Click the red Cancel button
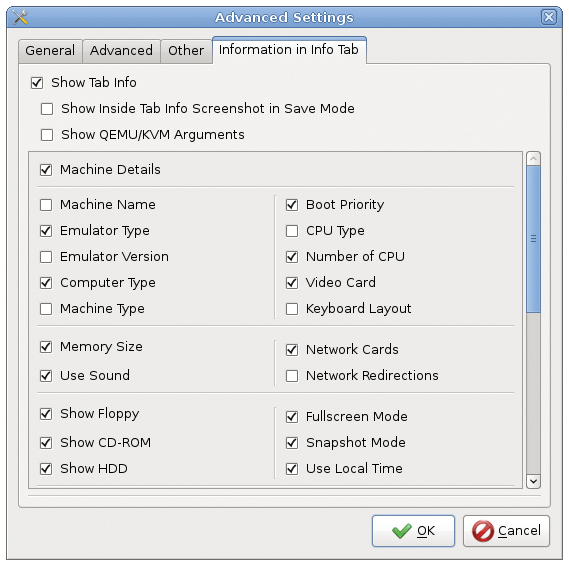This screenshot has height=566, width=569. pyautogui.click(x=506, y=530)
